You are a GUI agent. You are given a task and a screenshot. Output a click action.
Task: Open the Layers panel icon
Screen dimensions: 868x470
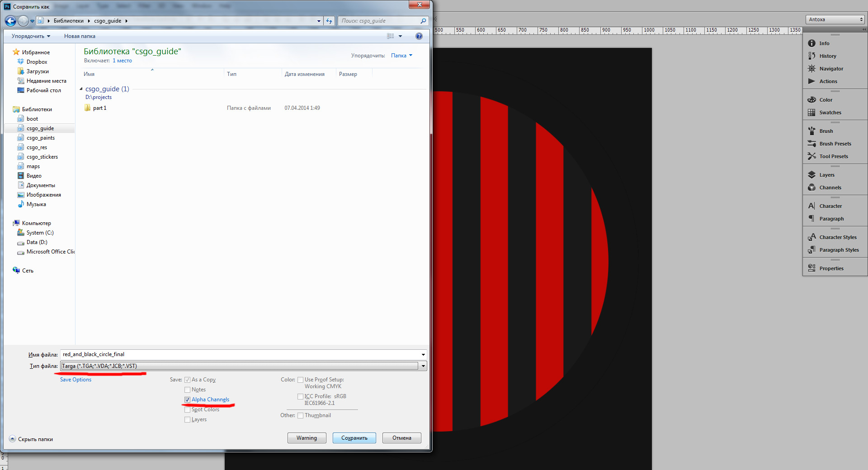tap(811, 175)
